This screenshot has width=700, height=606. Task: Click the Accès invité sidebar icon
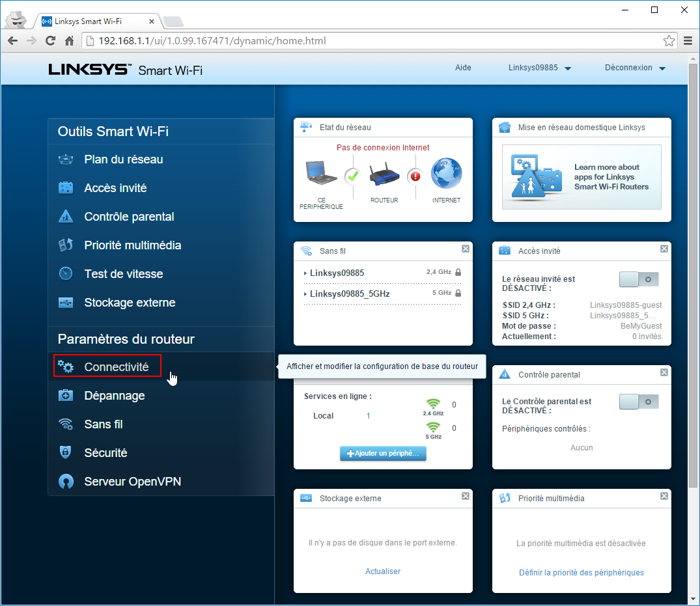coord(66,188)
